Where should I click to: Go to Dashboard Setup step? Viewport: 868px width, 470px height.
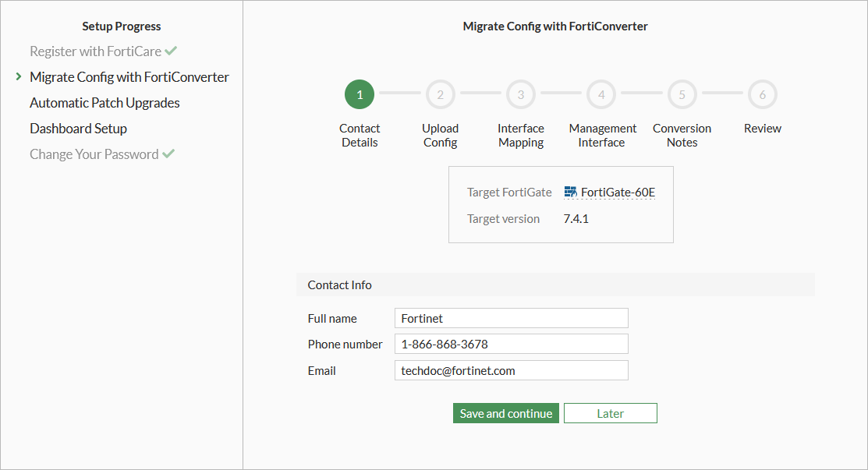(78, 129)
